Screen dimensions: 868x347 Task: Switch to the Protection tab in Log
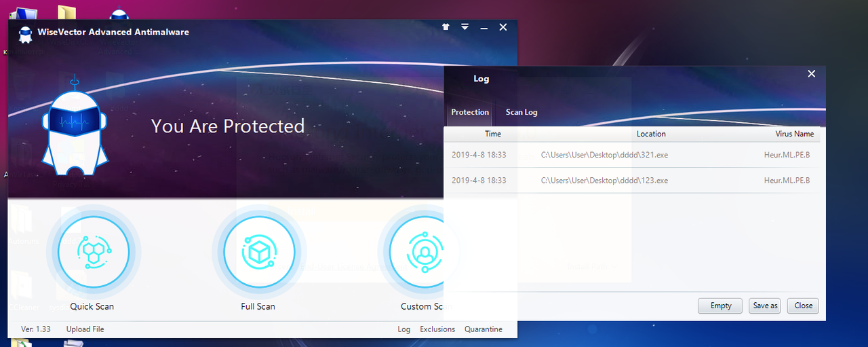pyautogui.click(x=470, y=112)
